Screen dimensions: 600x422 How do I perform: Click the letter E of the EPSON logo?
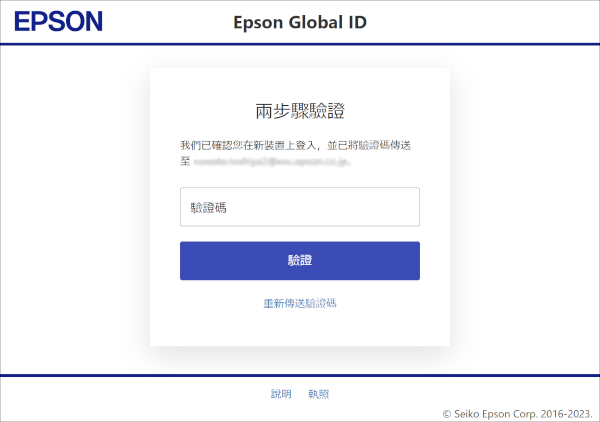click(21, 21)
